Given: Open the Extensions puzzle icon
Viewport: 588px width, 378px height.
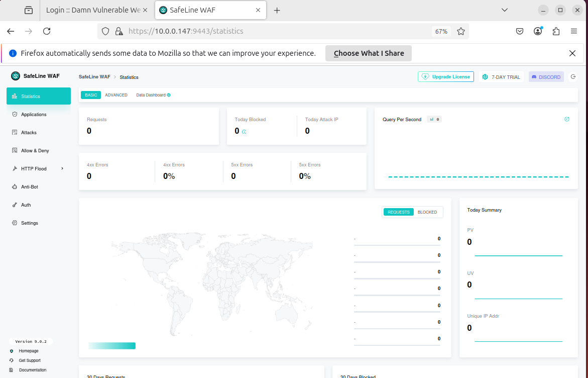Looking at the screenshot, I should pos(556,31).
